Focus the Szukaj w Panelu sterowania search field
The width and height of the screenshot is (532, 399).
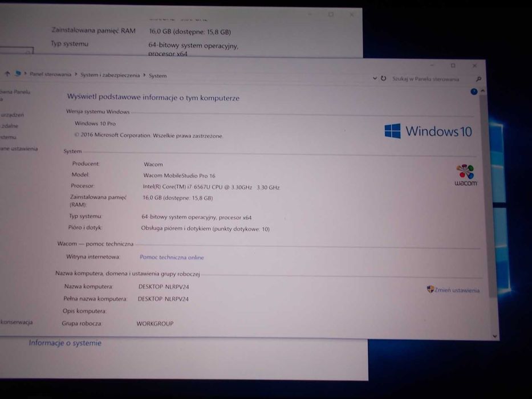[x=425, y=79]
